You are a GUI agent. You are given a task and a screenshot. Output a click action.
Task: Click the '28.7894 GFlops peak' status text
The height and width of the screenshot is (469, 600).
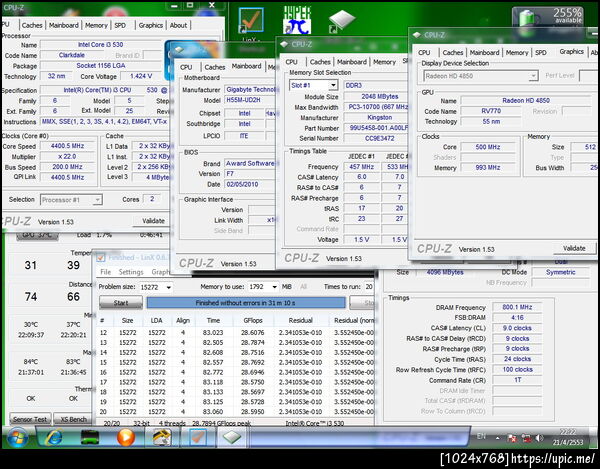[221, 423]
